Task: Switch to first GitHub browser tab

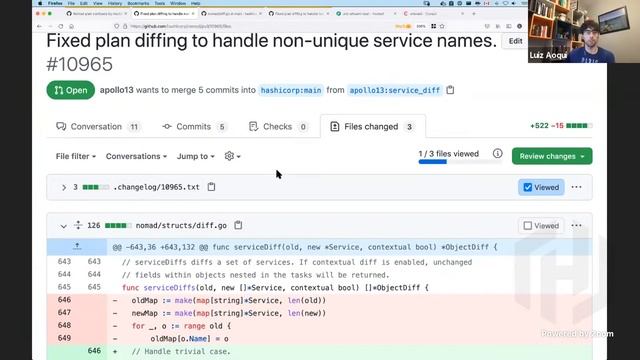Action: 96,13
